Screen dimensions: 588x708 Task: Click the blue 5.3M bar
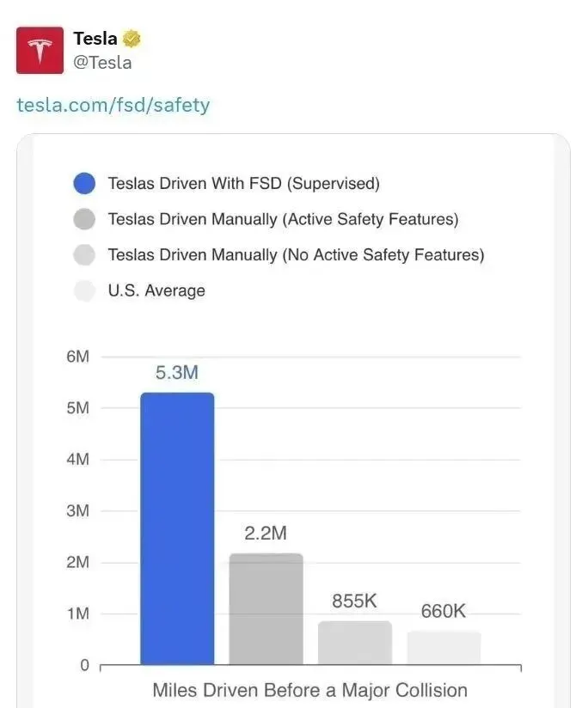177,528
